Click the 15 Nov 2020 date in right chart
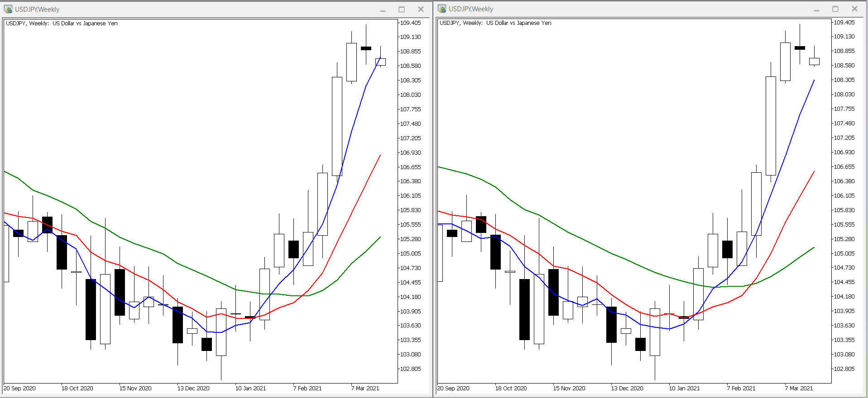 (x=569, y=389)
